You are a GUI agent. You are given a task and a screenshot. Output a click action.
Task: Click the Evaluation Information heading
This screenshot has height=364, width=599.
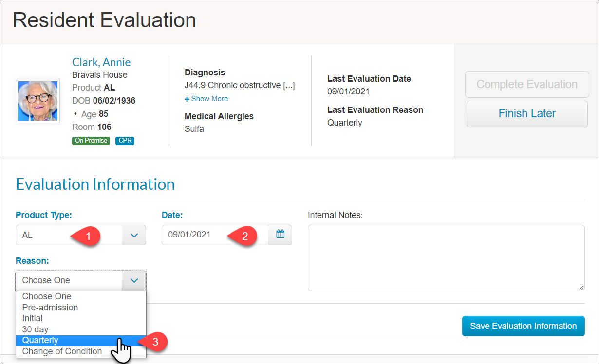click(95, 184)
